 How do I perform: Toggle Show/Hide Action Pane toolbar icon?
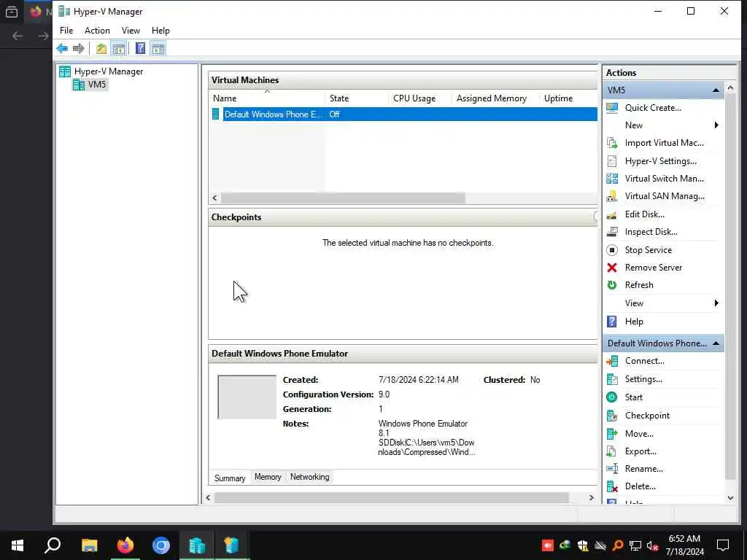(x=158, y=49)
